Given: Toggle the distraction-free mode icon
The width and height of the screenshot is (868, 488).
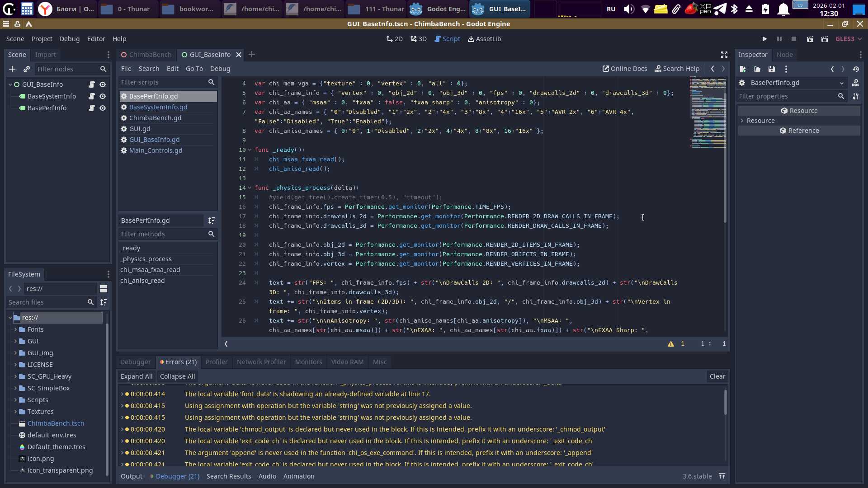Looking at the screenshot, I should click(x=724, y=55).
